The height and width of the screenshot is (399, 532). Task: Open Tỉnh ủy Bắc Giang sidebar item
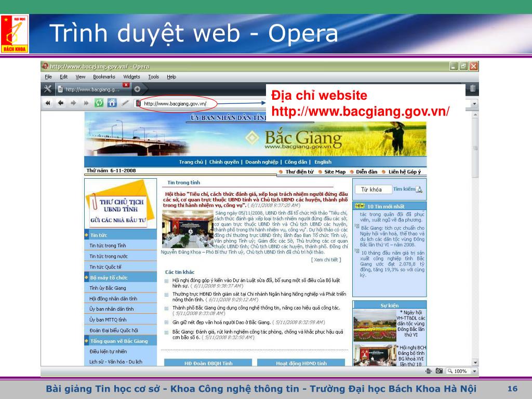pos(108,288)
